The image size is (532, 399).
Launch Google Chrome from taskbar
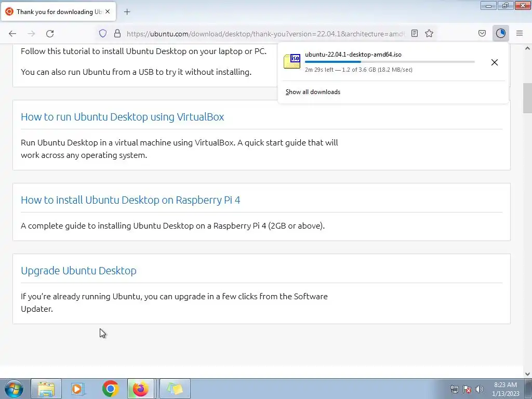click(x=110, y=389)
